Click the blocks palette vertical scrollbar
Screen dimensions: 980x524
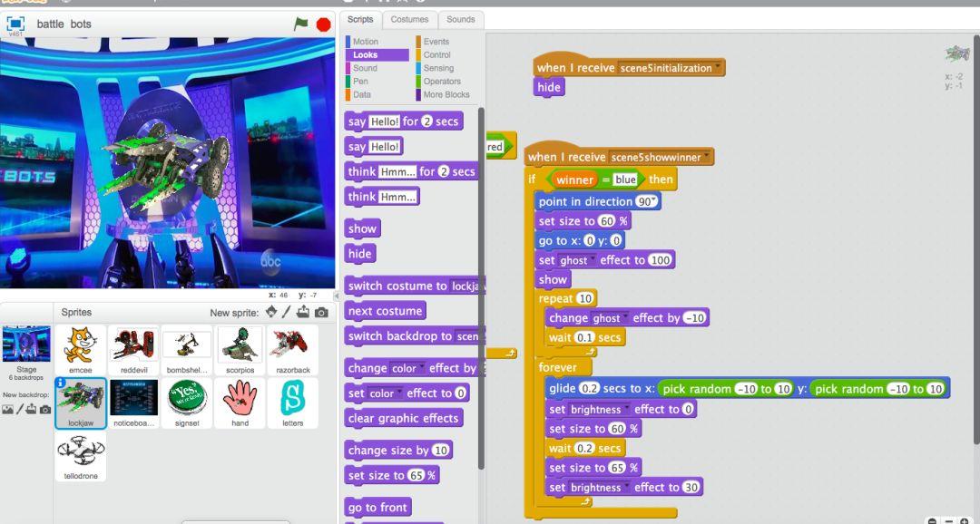[x=481, y=287]
